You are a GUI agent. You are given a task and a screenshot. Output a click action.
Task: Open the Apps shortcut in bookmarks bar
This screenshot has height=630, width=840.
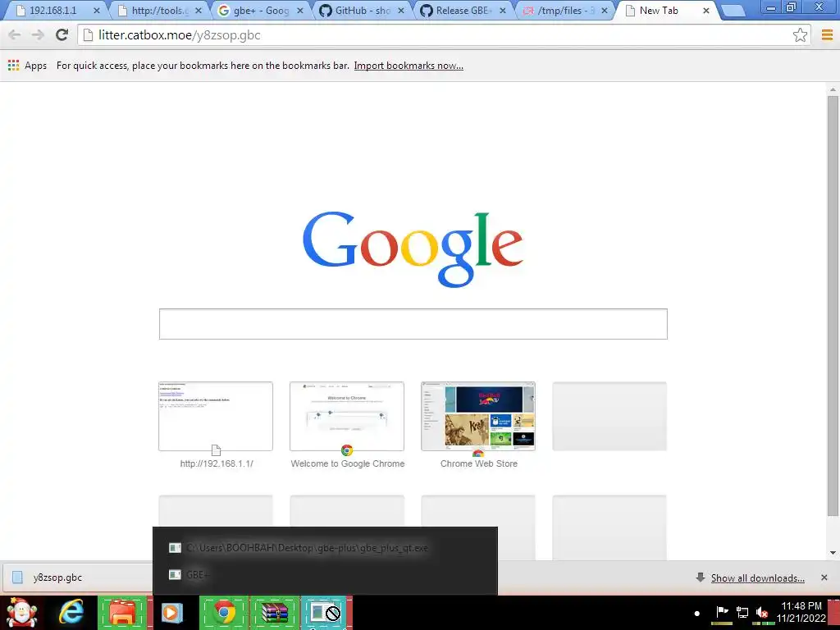click(27, 66)
